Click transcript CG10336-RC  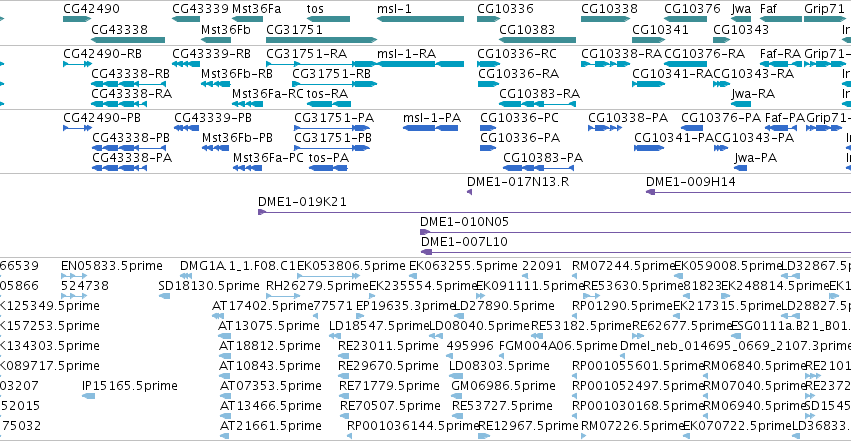point(517,54)
